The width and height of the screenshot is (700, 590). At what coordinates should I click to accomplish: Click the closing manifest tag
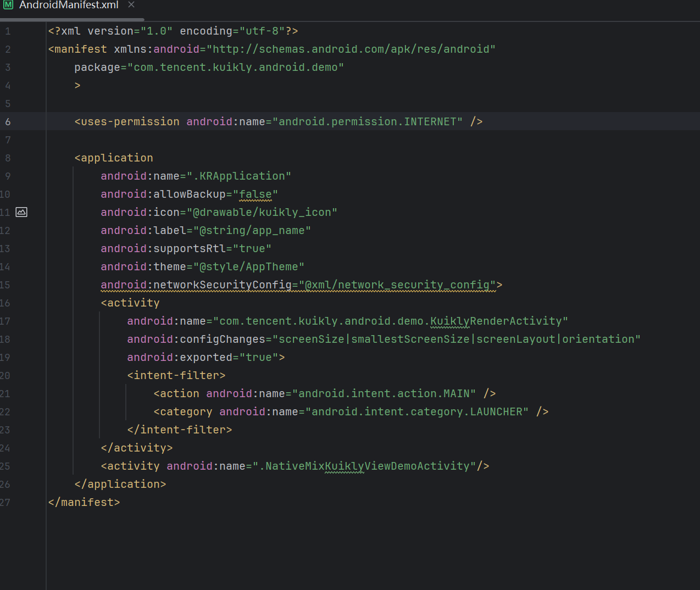pyautogui.click(x=84, y=503)
